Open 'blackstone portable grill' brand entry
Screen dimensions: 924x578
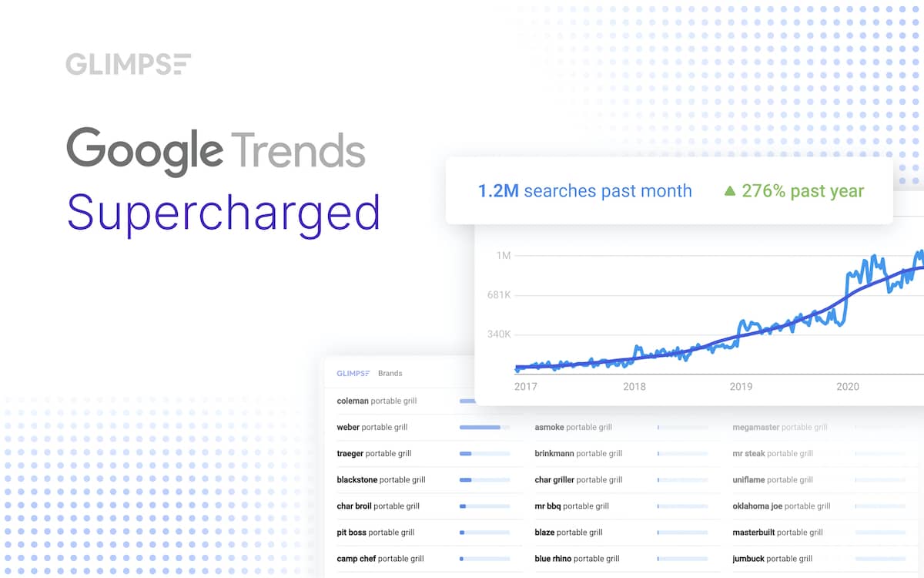coord(380,480)
